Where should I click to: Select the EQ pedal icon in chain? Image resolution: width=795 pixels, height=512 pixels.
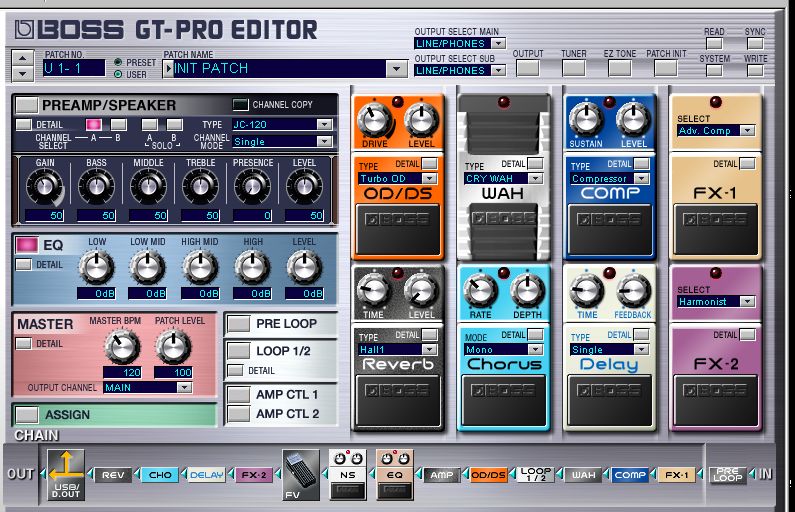pyautogui.click(x=394, y=474)
